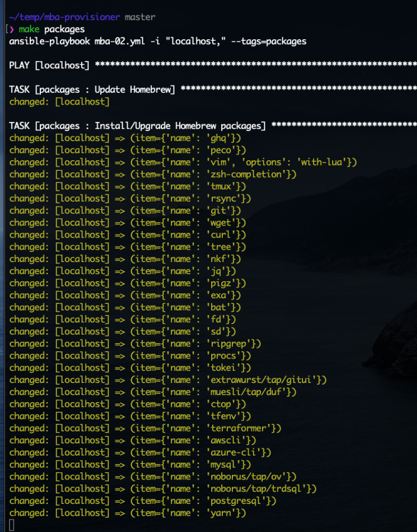Select the noborus/tap/ov output line

point(153,477)
